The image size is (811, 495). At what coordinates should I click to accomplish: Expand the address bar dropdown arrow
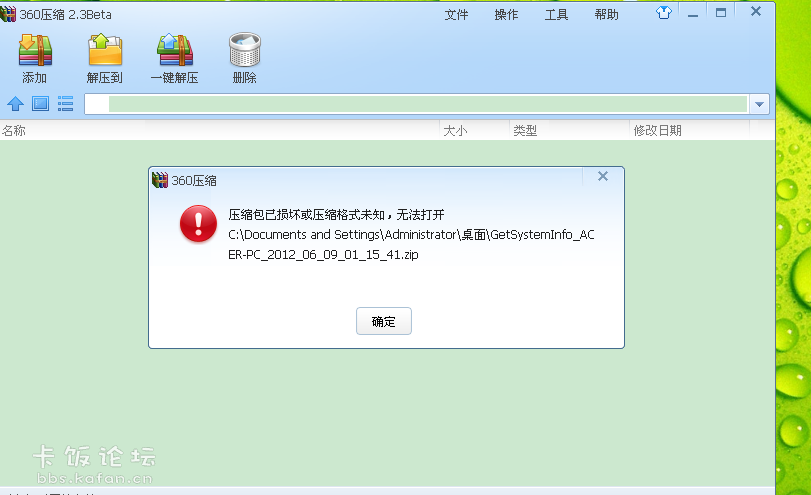tap(759, 104)
